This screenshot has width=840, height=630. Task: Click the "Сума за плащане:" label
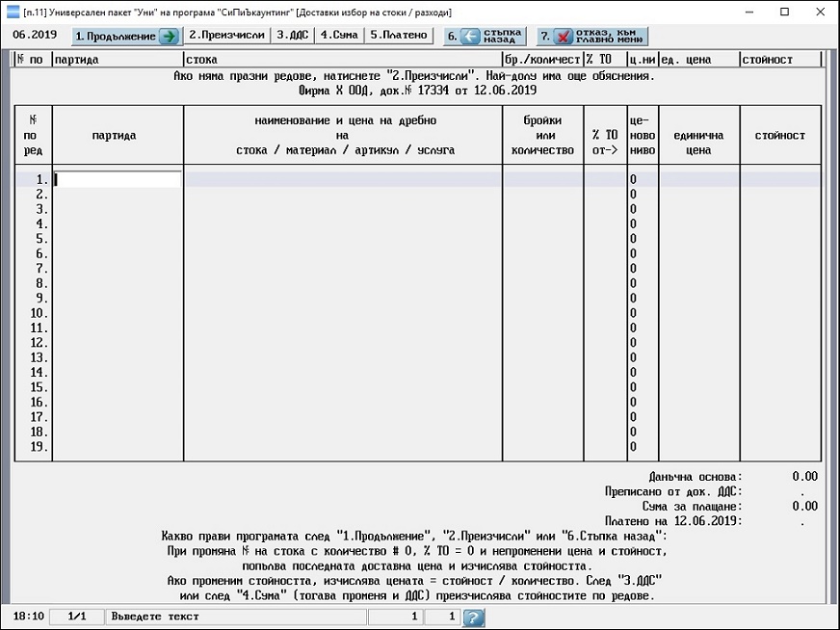pyautogui.click(x=693, y=507)
